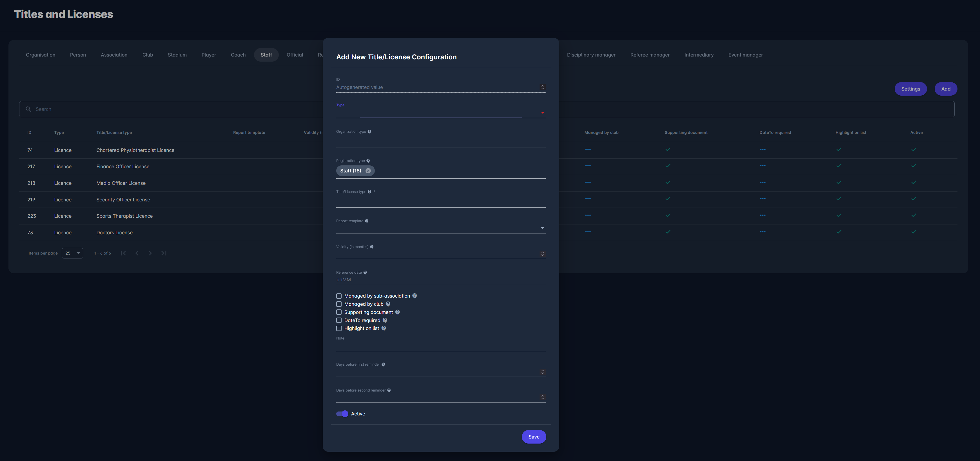980x461 pixels.
Task: Enable Managed by club checkbox
Action: (338, 304)
